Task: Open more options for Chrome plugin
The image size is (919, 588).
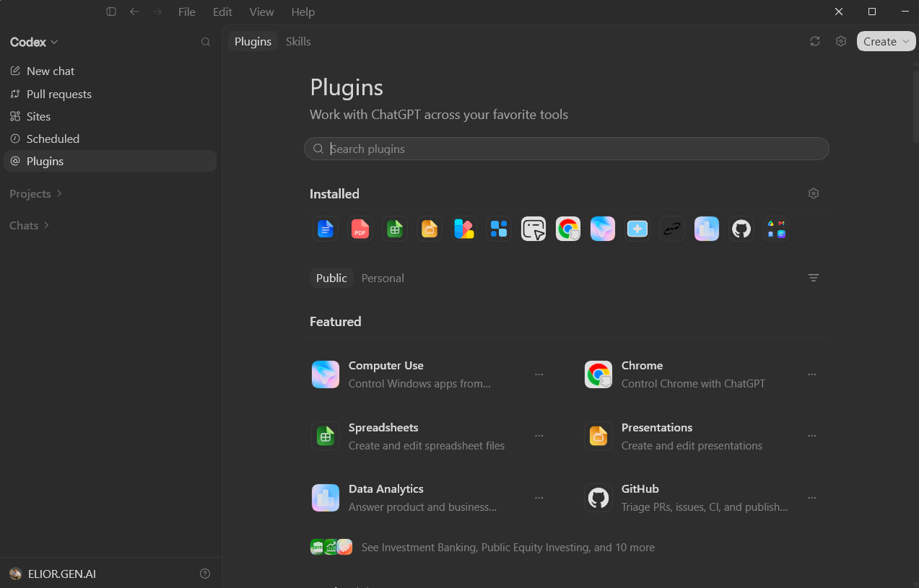Action: pos(812,374)
